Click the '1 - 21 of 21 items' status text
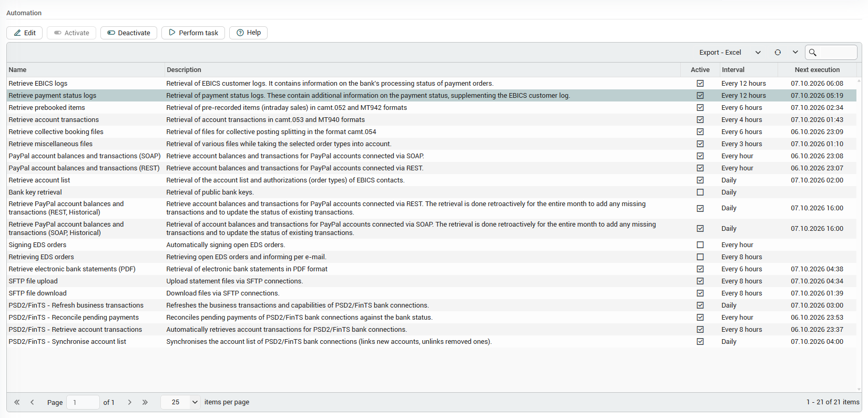This screenshot has height=418, width=868. pyautogui.click(x=833, y=402)
